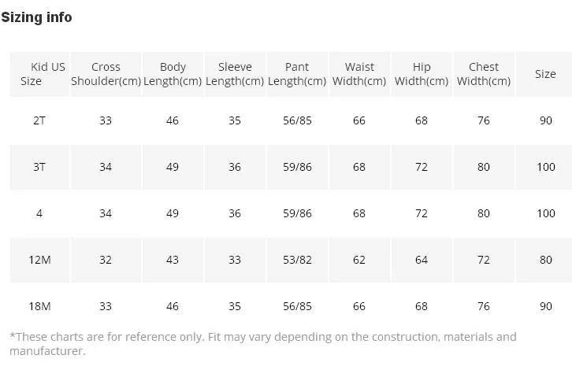Click the size 4 row label
Viewport: 572px width, 392px height.
coord(39,213)
